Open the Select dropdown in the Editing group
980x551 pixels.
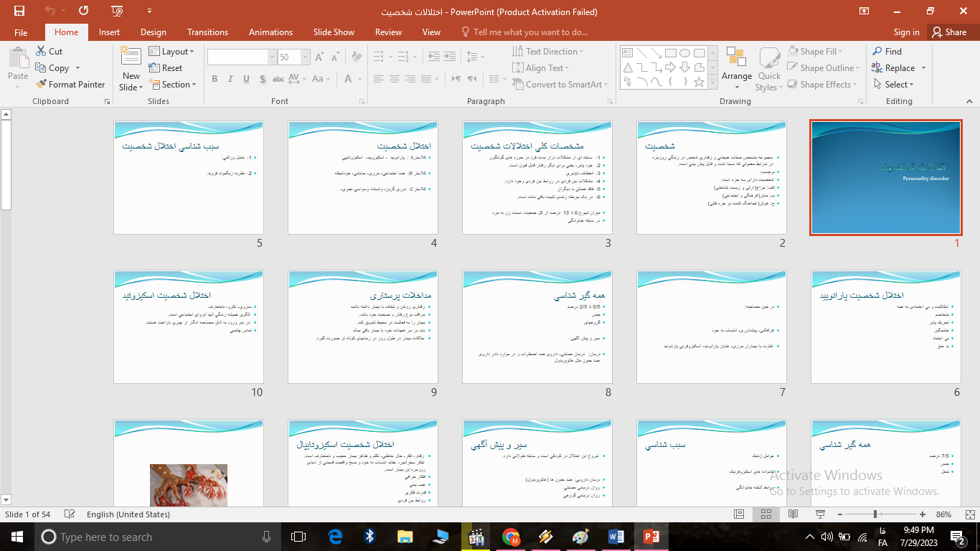pos(894,85)
